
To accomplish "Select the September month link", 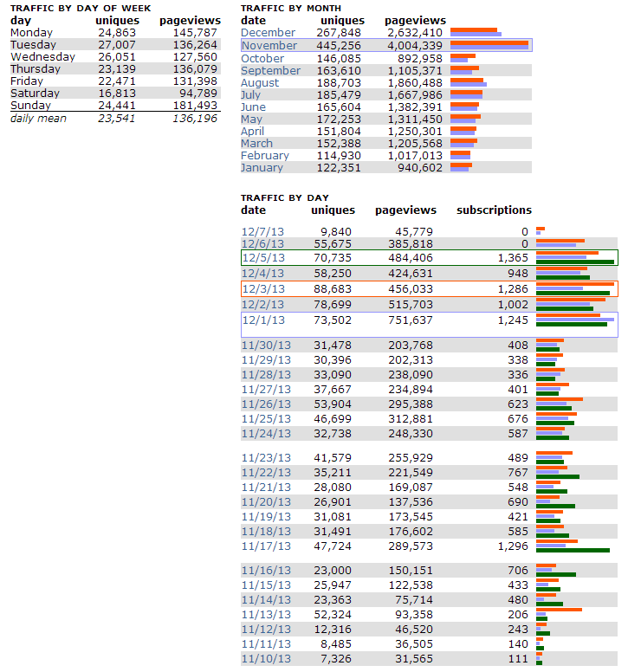I will [270, 71].
